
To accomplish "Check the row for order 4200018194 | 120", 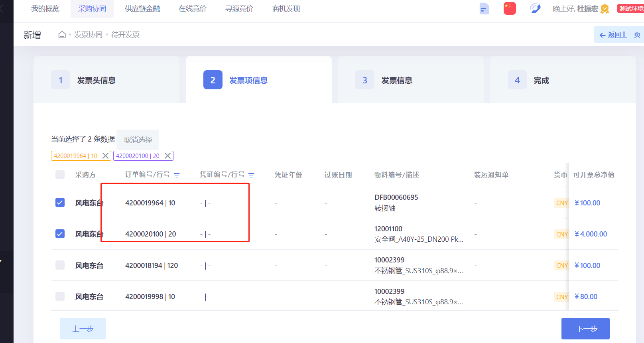I will [60, 265].
